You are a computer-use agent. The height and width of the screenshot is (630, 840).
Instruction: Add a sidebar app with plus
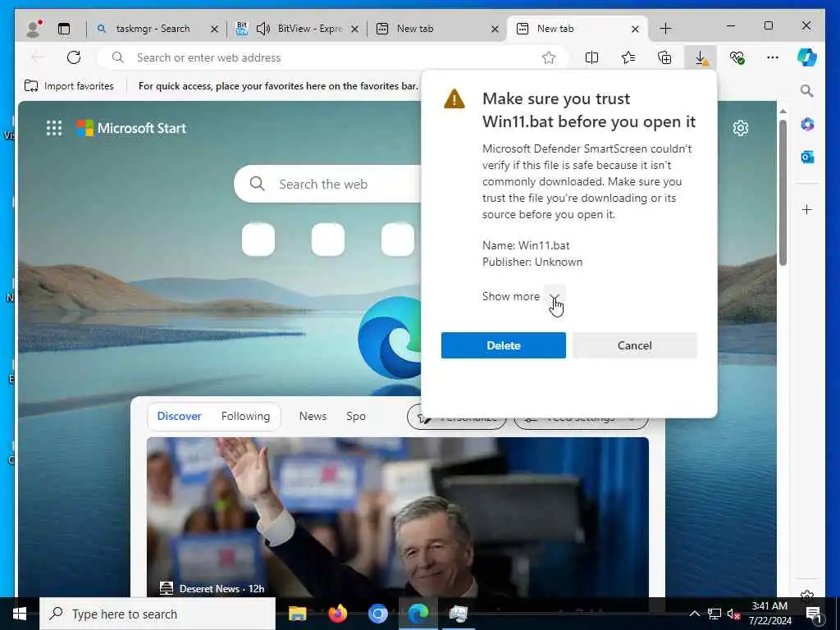click(x=807, y=209)
